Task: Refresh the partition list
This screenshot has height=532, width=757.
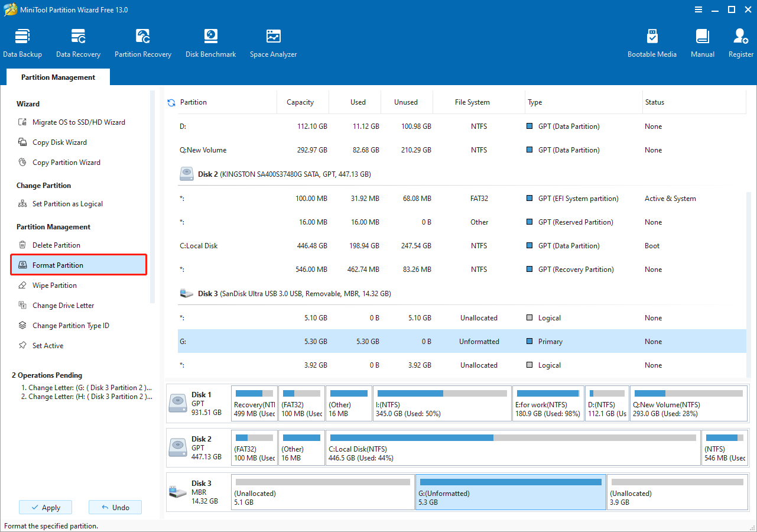Action: (171, 102)
